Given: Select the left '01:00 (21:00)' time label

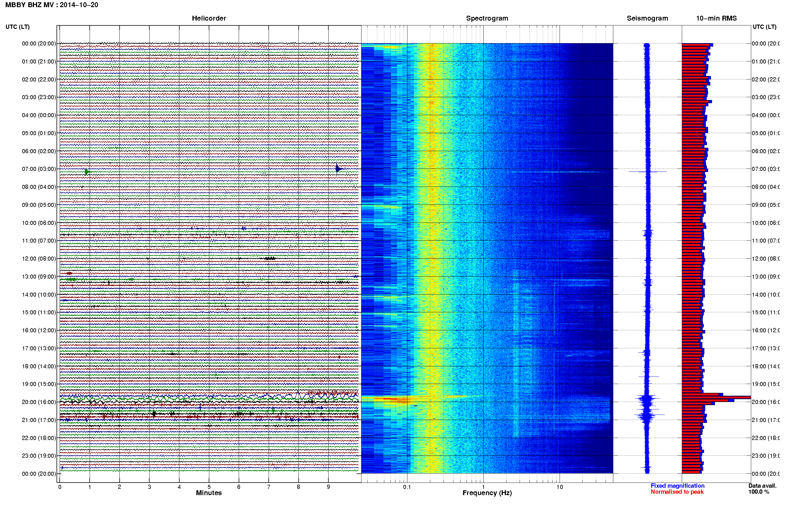Looking at the screenshot, I should click(39, 61).
